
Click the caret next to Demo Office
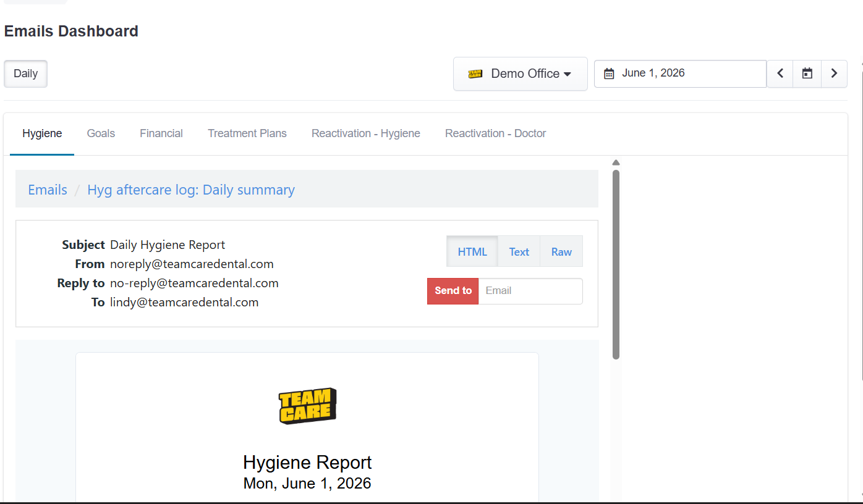567,74
